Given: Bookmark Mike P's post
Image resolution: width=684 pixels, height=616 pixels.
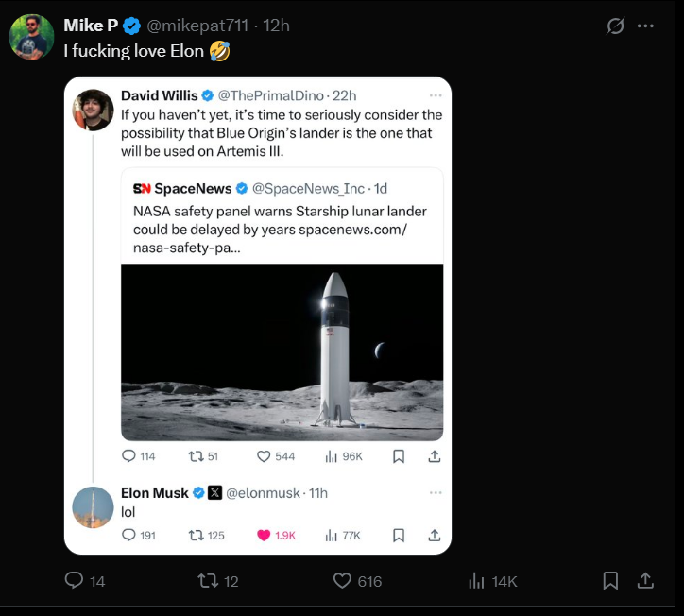Looking at the screenshot, I should coord(610,581).
